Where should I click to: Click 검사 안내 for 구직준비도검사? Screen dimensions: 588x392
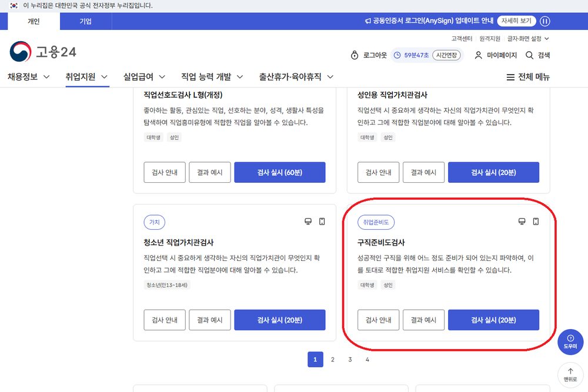(x=378, y=320)
